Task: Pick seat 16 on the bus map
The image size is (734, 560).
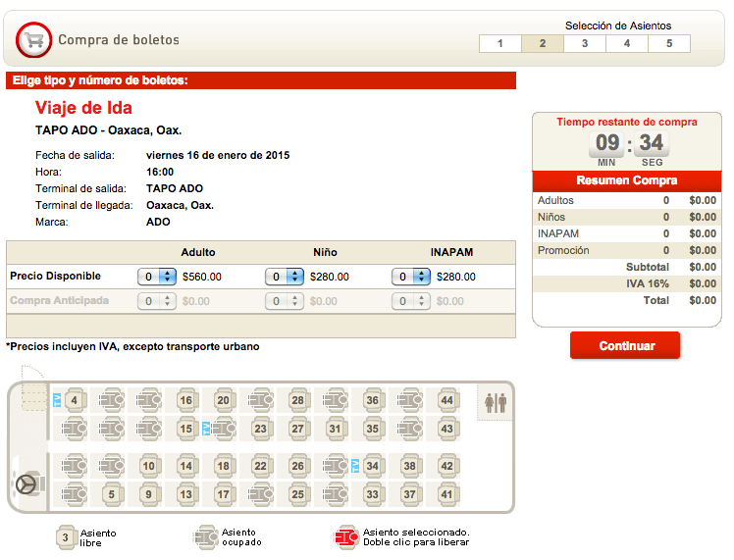Action: point(185,400)
